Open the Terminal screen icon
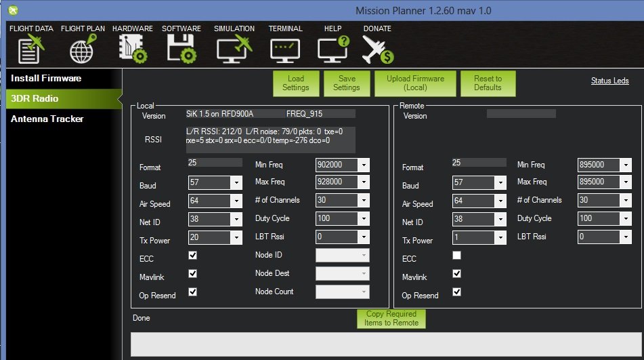The height and width of the screenshot is (360, 644). tap(285, 51)
